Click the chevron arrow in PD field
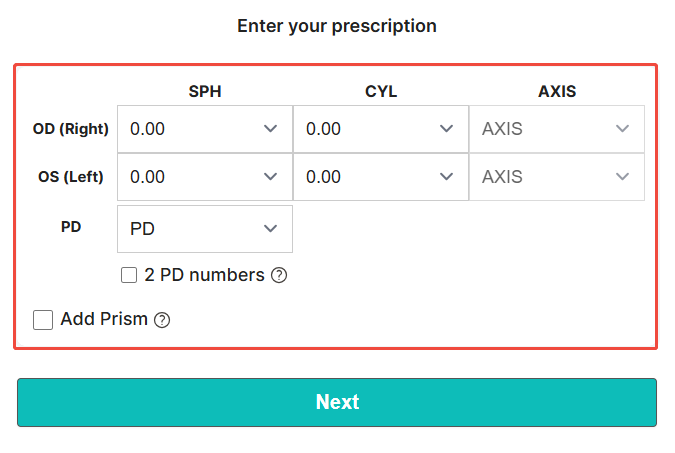 [270, 229]
